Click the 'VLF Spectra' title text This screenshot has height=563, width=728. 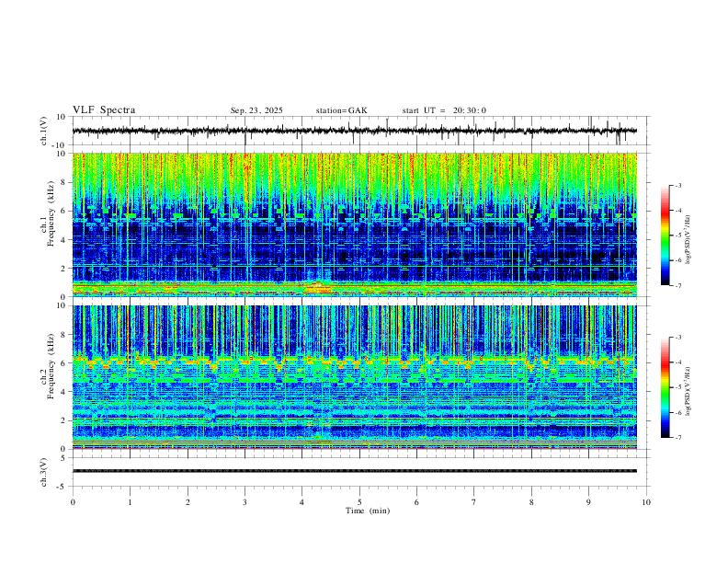[104, 110]
